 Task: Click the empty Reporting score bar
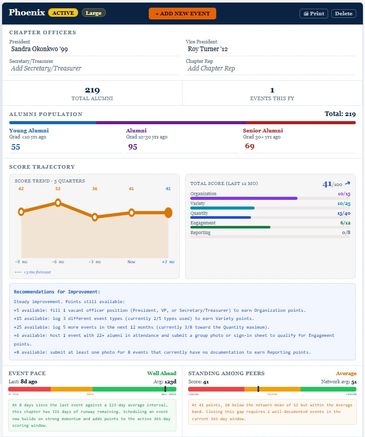tap(270, 237)
